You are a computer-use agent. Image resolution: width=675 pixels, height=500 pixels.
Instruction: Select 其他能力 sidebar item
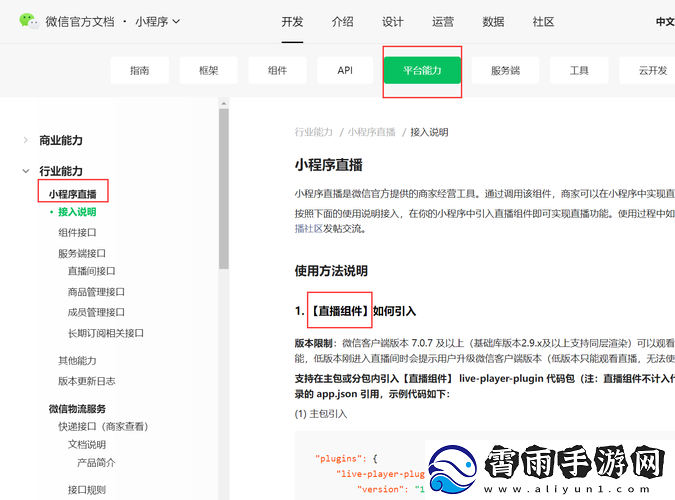[x=77, y=360]
